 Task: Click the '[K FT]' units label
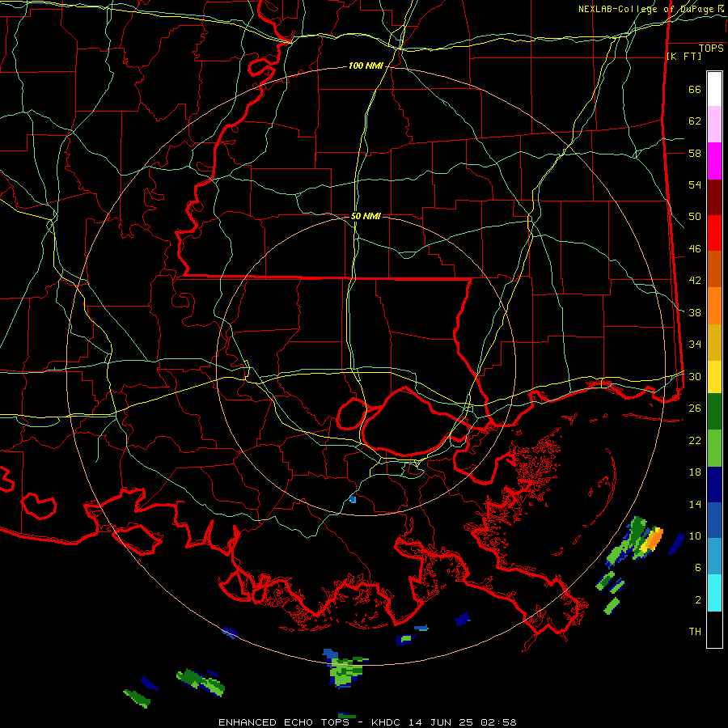(684, 57)
